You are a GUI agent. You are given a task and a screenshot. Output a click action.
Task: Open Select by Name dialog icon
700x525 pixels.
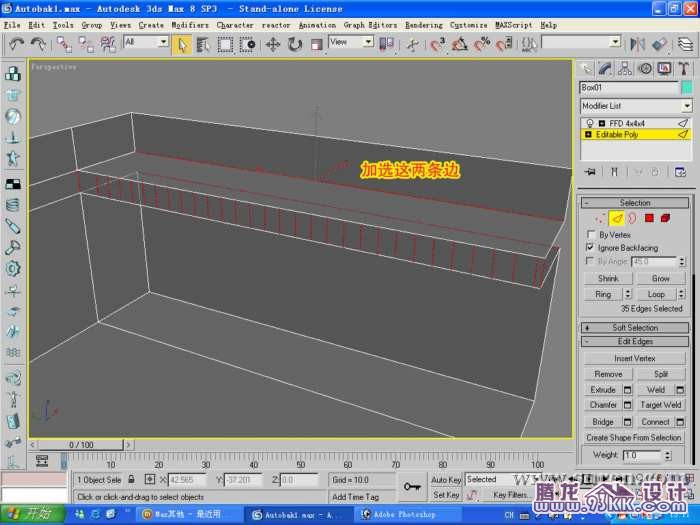click(203, 44)
